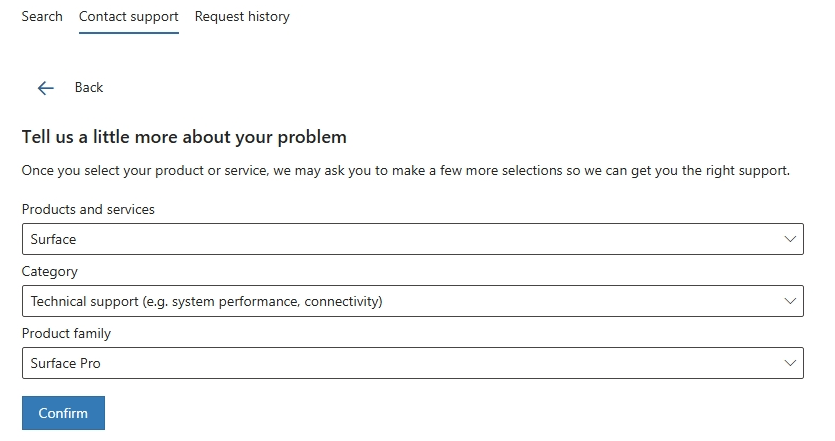Screen dimensions: 835x441
Task: Open the Request history tab
Action: point(242,17)
